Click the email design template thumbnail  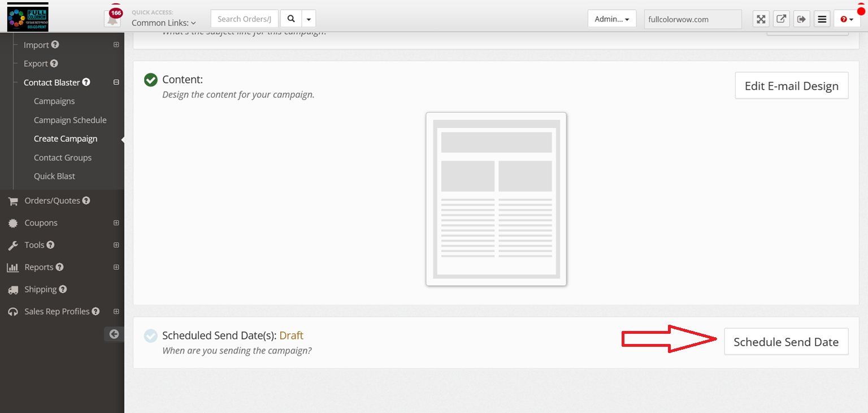click(x=496, y=199)
